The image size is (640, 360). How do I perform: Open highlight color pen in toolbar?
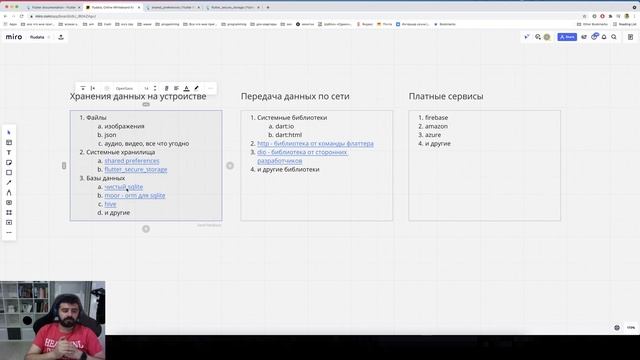pyautogui.click(x=197, y=88)
